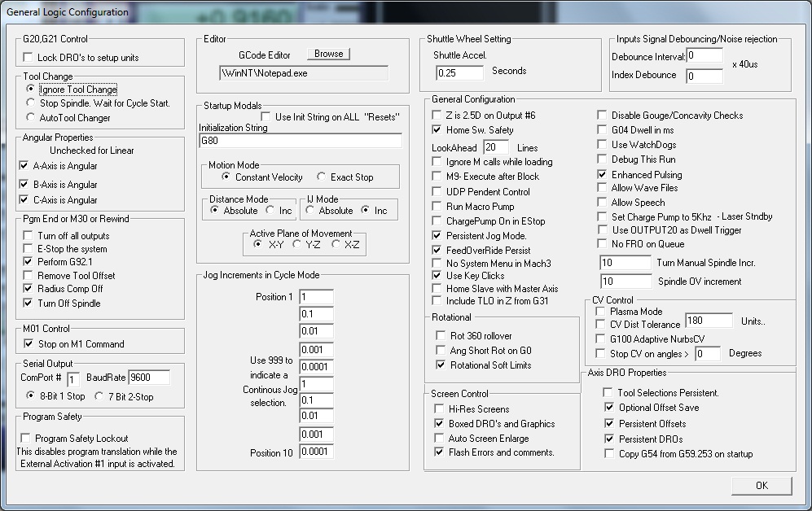
Task: Toggle Radius Comp Off checkbox
Action: (28, 289)
